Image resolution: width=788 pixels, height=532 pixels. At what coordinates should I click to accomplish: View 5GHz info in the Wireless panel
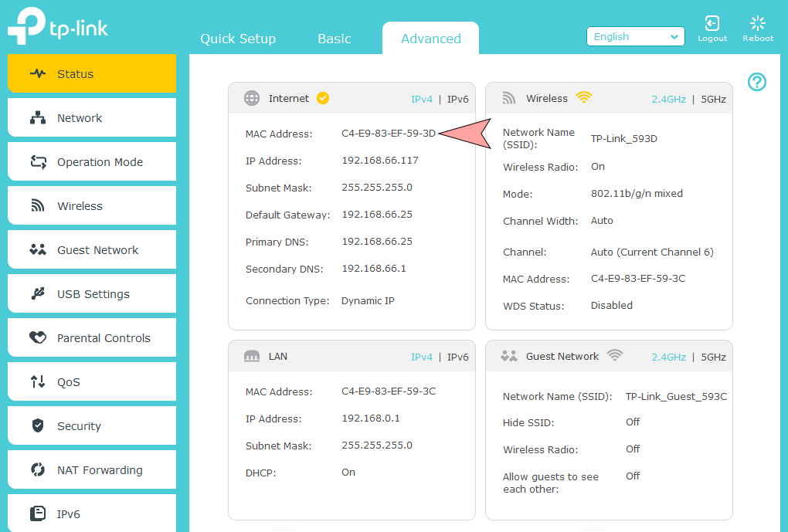coord(713,98)
